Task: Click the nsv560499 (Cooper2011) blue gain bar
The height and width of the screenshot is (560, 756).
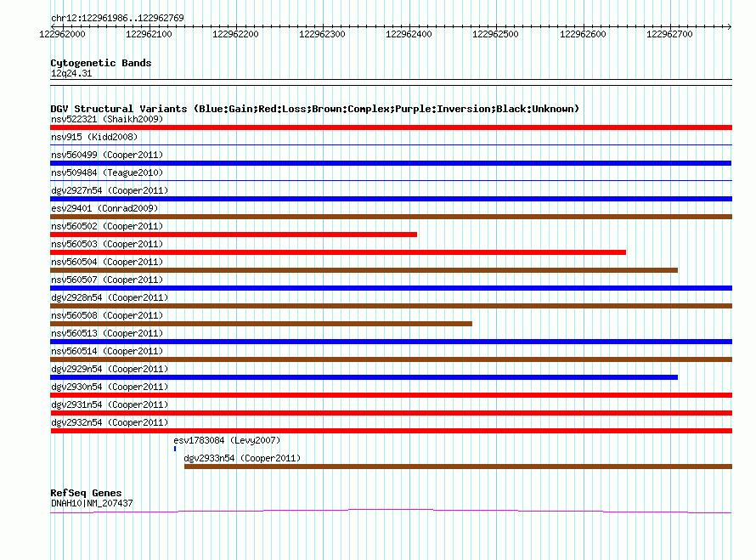Action: pos(391,163)
